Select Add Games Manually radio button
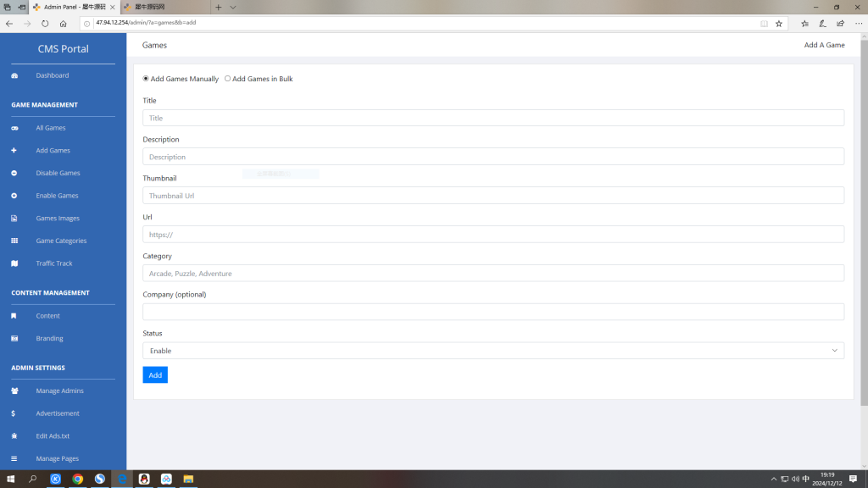This screenshot has height=488, width=868. tap(146, 79)
